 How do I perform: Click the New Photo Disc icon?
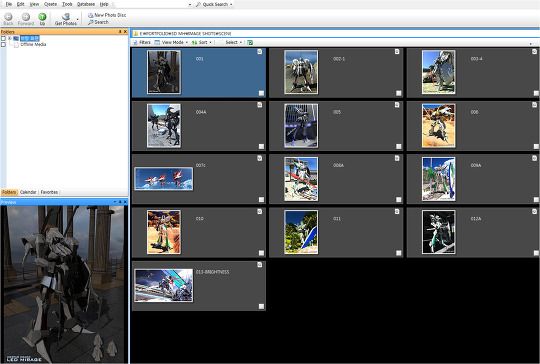pos(91,15)
